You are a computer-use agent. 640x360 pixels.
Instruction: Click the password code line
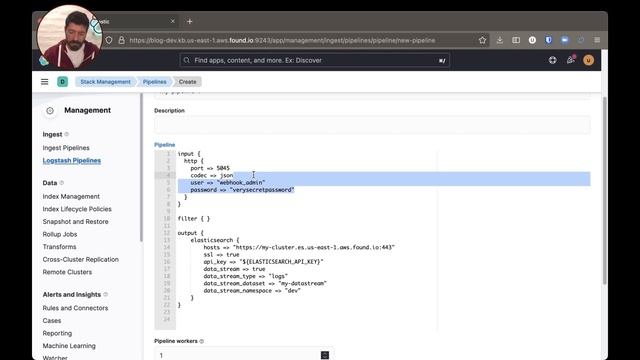tap(242, 190)
